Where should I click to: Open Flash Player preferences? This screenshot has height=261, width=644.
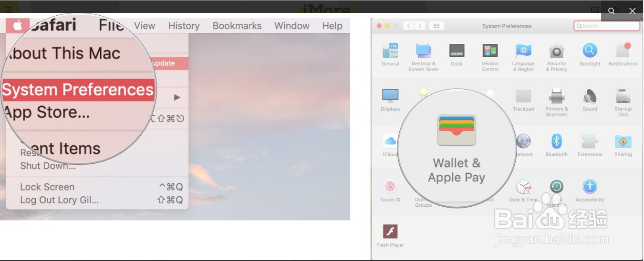click(x=390, y=235)
